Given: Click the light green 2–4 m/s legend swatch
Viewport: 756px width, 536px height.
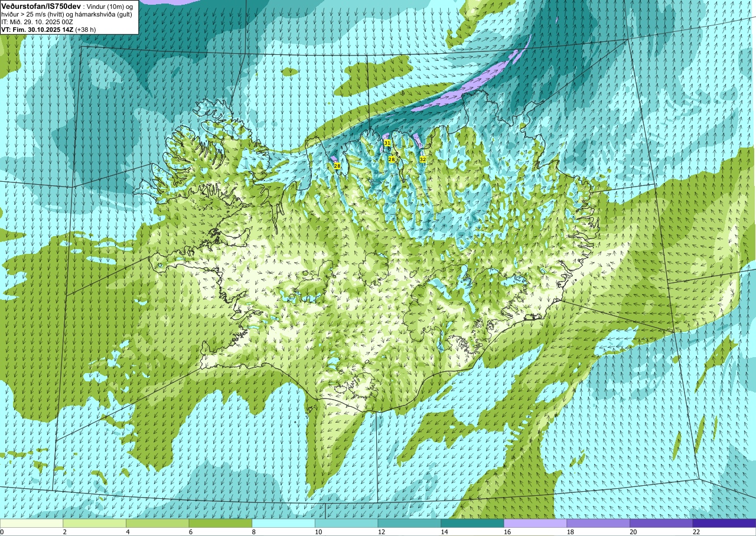Looking at the screenshot, I should coord(94,523).
